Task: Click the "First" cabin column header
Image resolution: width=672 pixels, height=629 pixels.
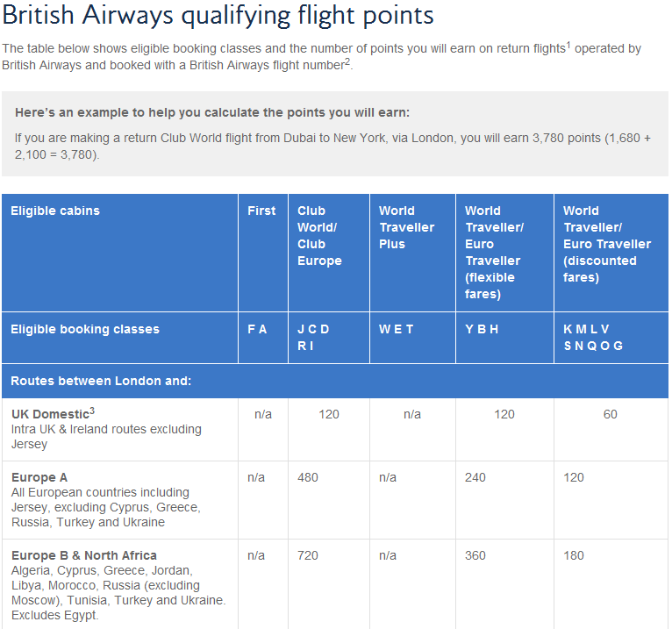Action: tap(261, 211)
